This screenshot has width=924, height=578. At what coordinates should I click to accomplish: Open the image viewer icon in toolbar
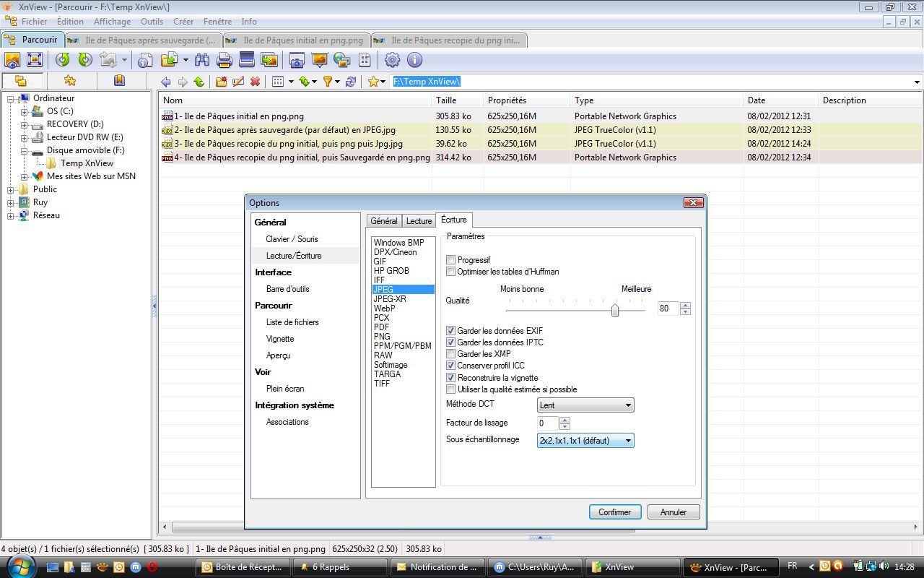pos(12,60)
